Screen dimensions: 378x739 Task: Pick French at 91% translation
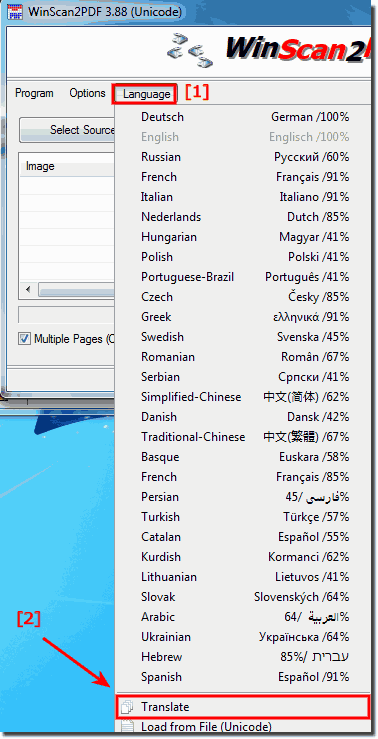242,177
